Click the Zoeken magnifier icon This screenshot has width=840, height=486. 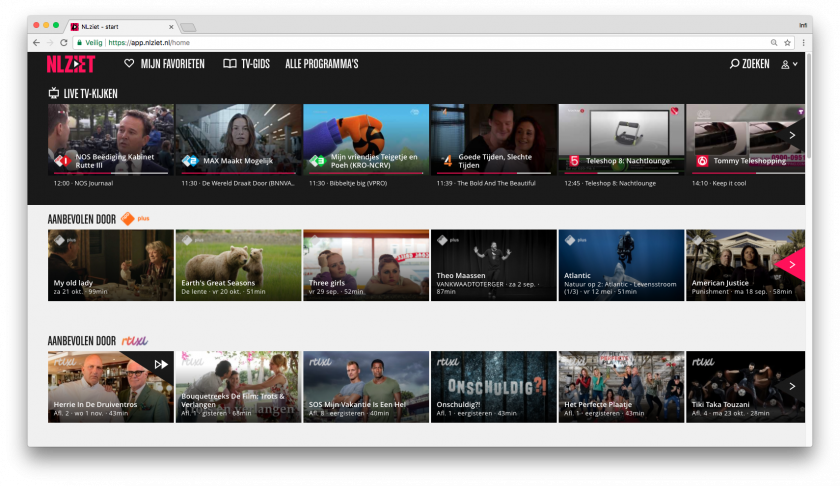(x=734, y=64)
